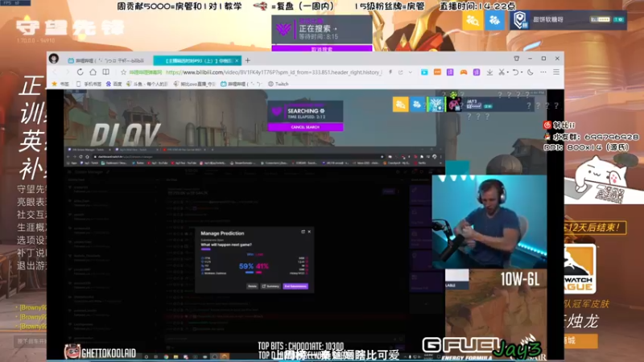Click the lightning speed-mode icon in address bar

tap(390, 72)
